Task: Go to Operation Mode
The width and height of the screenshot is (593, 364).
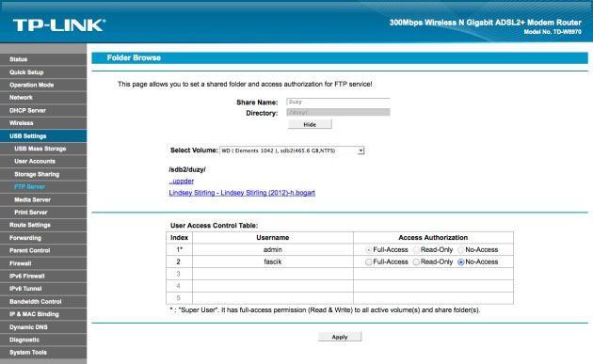Action: (43, 85)
